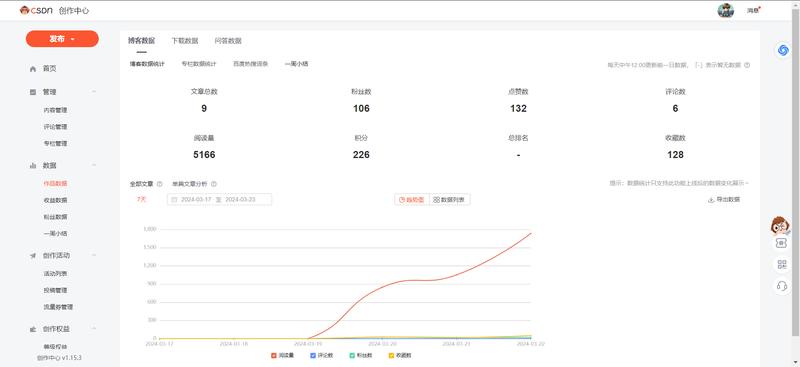Screen dimensions: 800x367
Task: Collapse the 数据 sidebar section arrow
Action: tap(94, 165)
